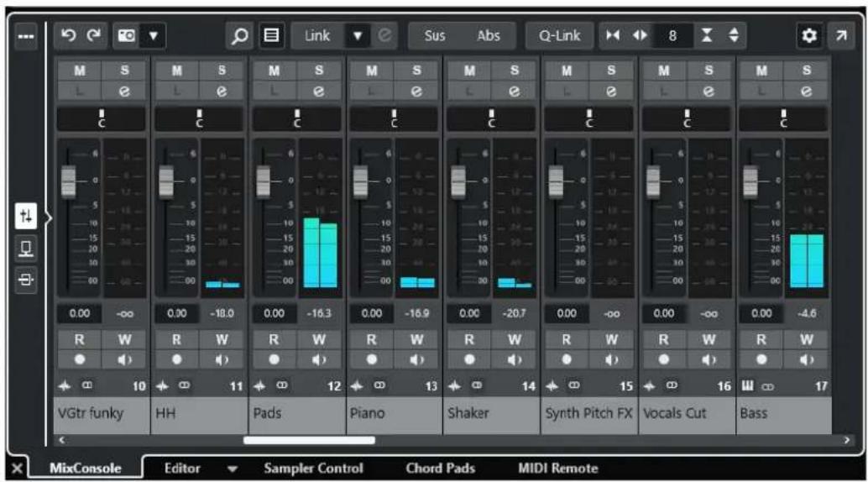
Task: Click the horizontal scrollbar thumb
Action: click(309, 441)
